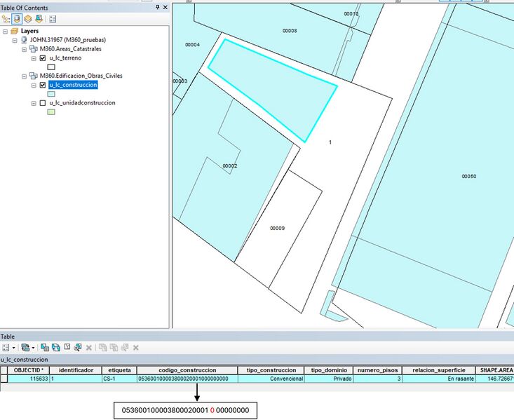Collapse M360.Areas_Catastrales group

pyautogui.click(x=24, y=50)
